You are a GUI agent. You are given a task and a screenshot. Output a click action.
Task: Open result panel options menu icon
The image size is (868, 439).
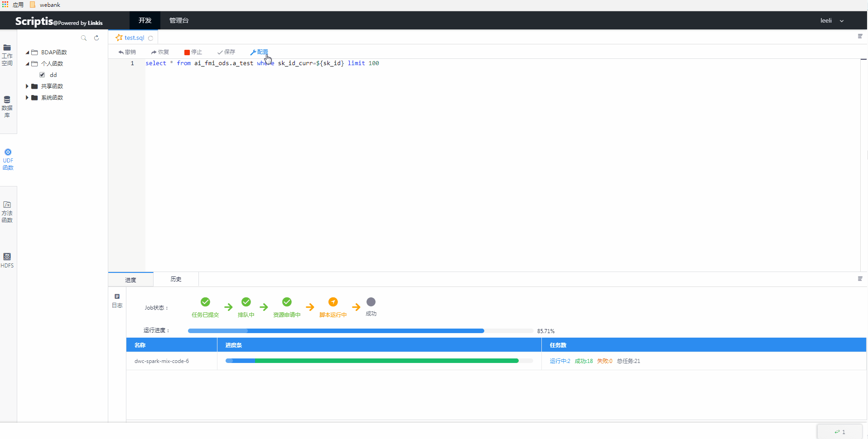[860, 279]
